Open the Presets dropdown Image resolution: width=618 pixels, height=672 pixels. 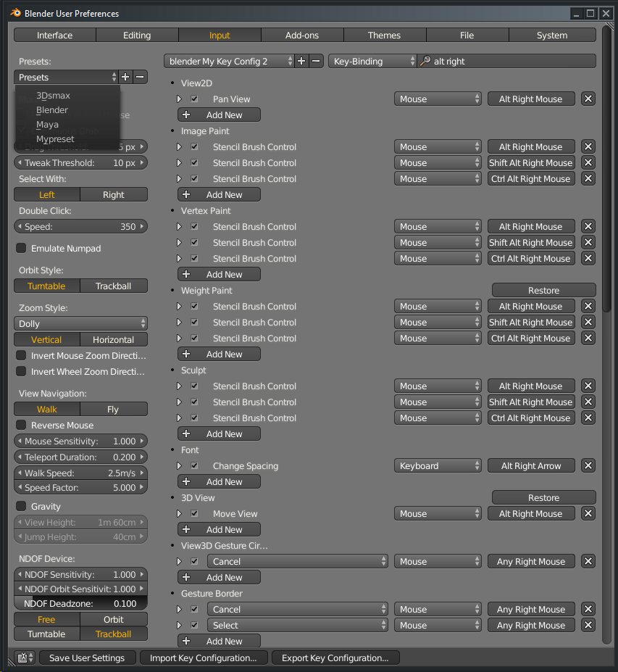pos(66,77)
